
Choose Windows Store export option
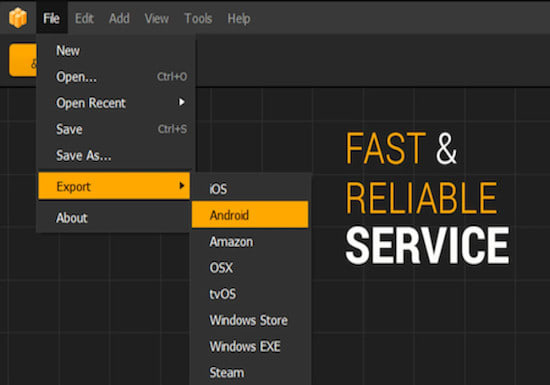point(250,320)
